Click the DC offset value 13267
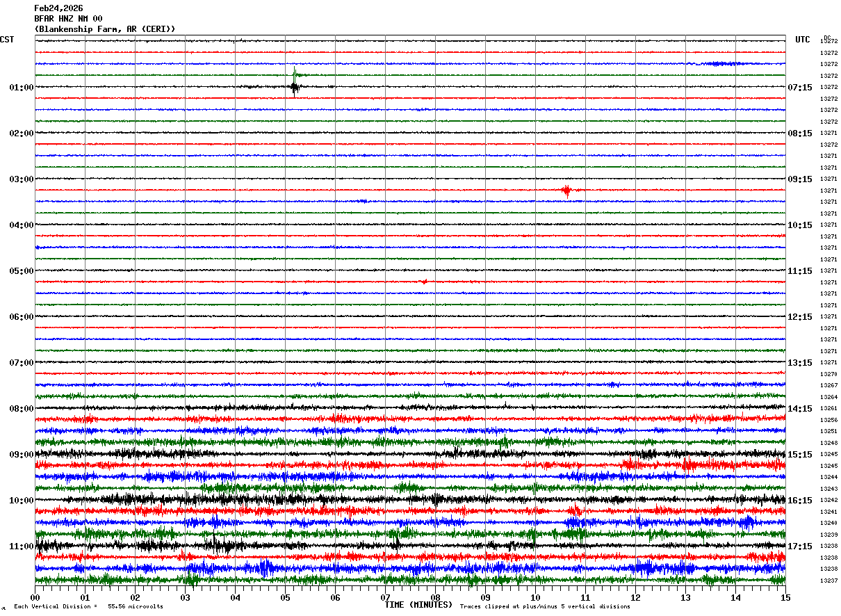This screenshot has height=616, width=841. (x=828, y=385)
